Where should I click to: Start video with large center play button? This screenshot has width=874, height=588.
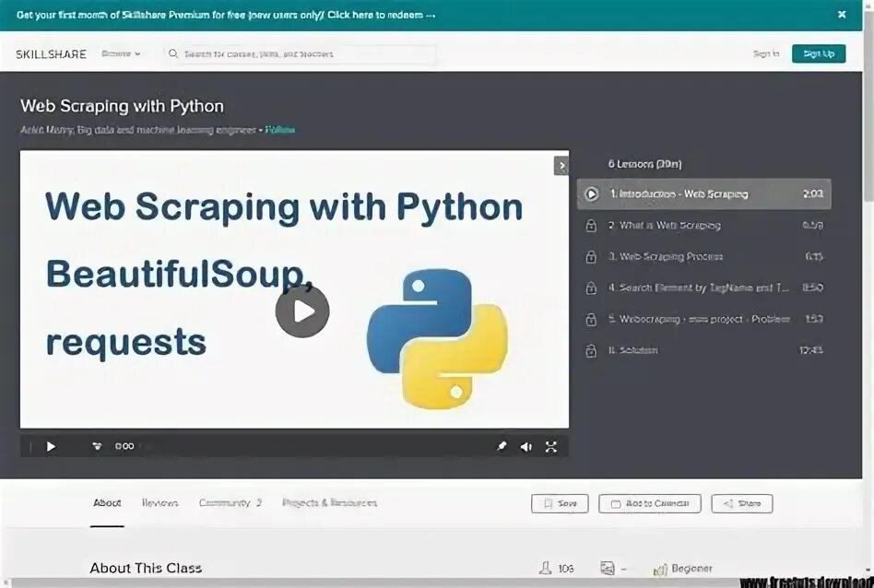[x=302, y=311]
